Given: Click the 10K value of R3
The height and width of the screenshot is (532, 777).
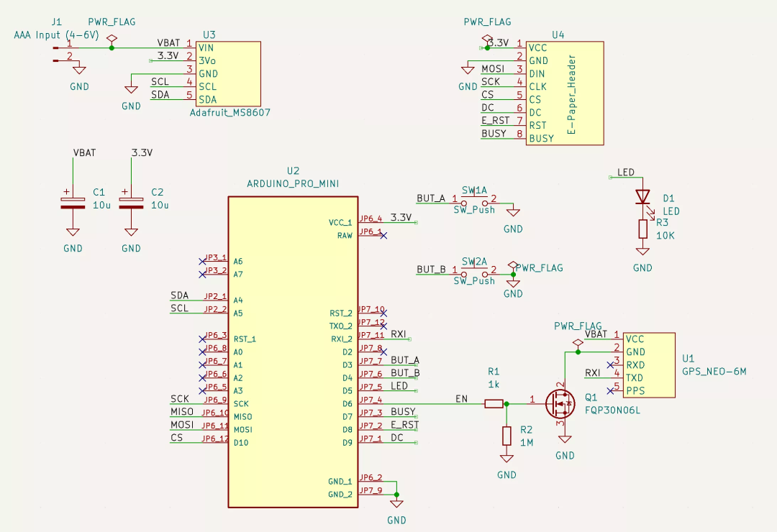Looking at the screenshot, I should pyautogui.click(x=665, y=236).
